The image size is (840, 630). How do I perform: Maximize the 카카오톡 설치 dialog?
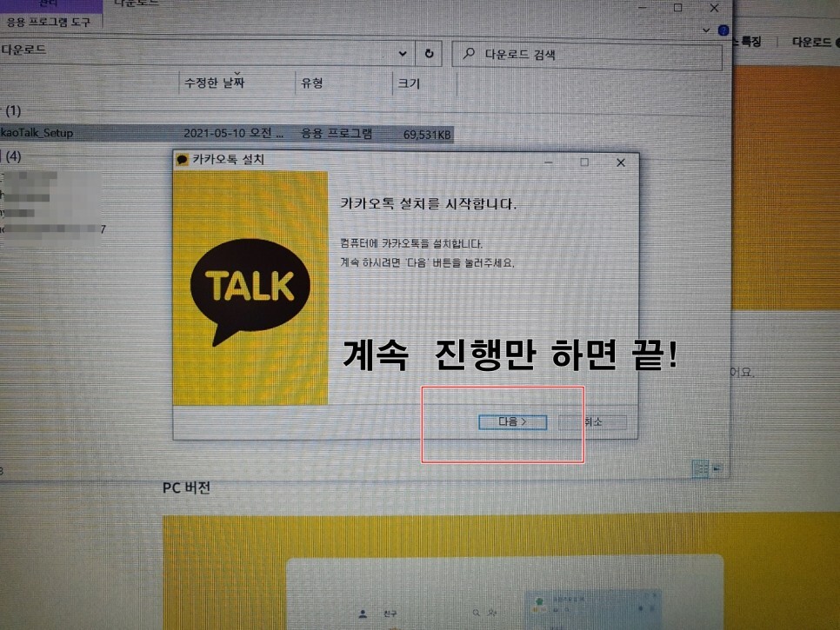[x=584, y=162]
